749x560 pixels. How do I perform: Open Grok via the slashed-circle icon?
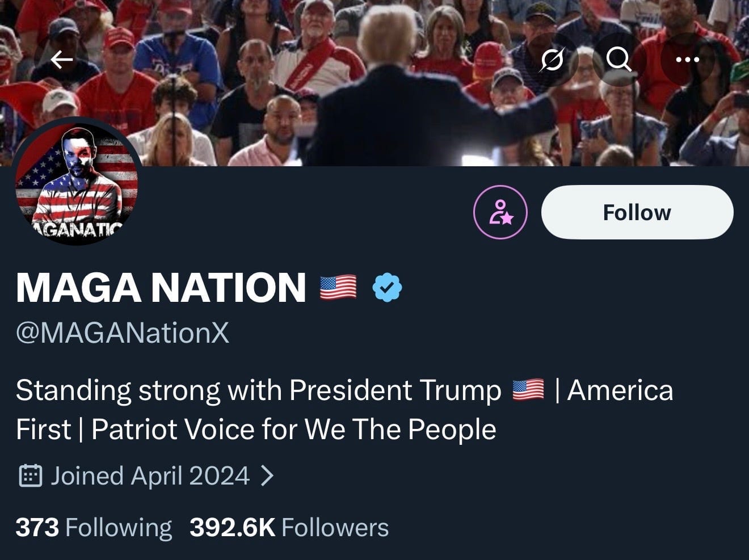[x=552, y=60]
